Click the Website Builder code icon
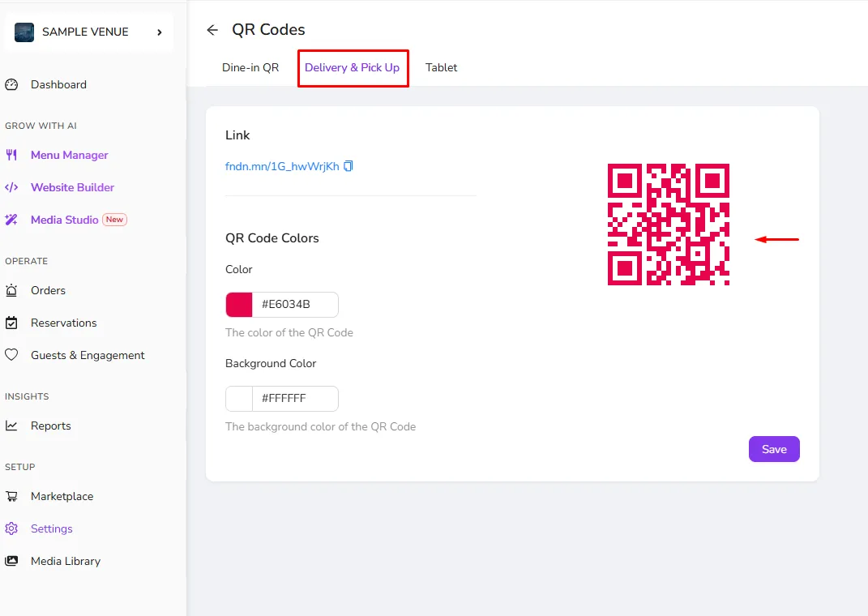 tap(11, 187)
